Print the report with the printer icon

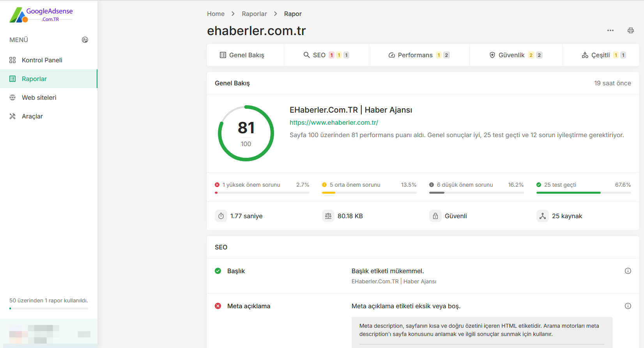pyautogui.click(x=631, y=30)
